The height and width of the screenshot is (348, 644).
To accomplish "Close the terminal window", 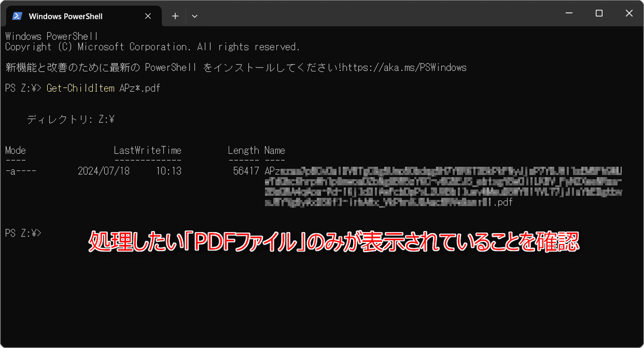I will [628, 13].
